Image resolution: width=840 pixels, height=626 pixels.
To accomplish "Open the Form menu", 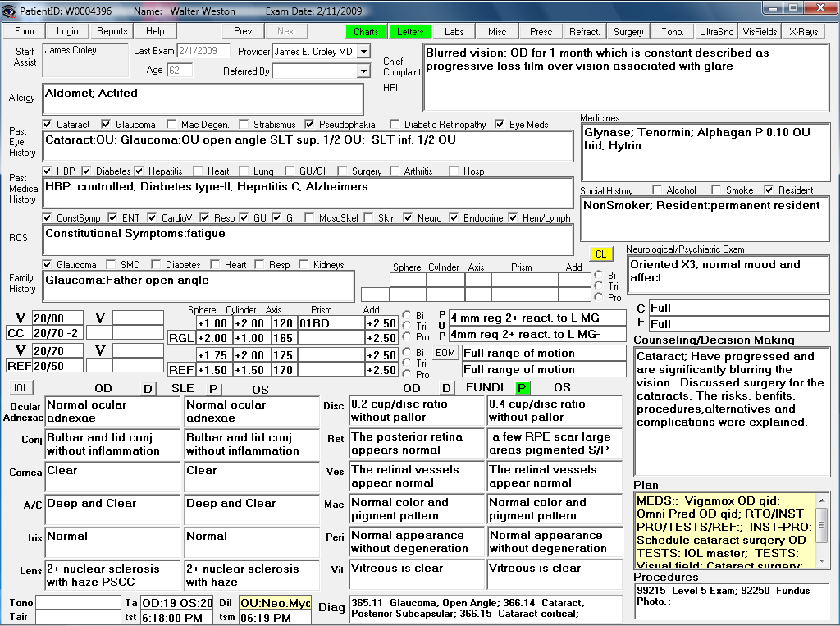I will pyautogui.click(x=24, y=31).
